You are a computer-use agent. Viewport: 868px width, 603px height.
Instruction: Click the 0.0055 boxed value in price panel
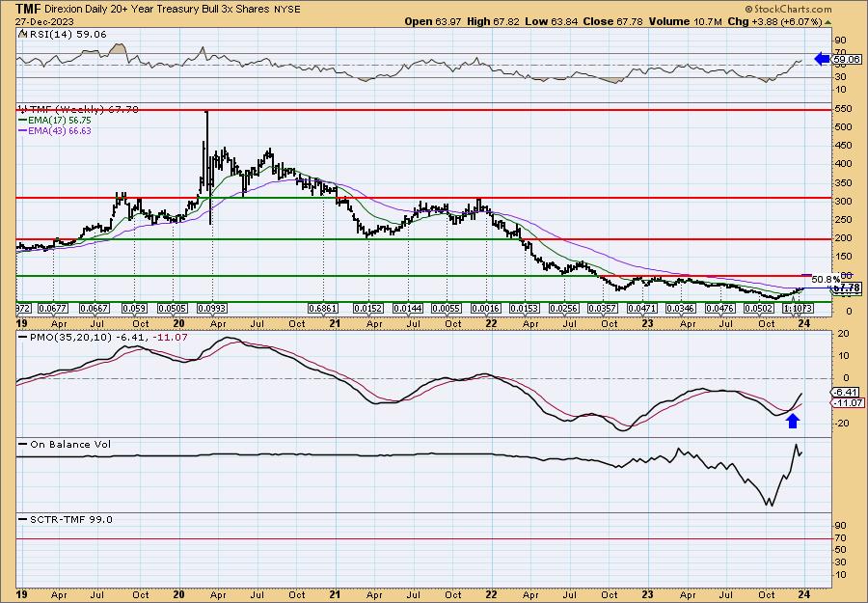[x=447, y=308]
